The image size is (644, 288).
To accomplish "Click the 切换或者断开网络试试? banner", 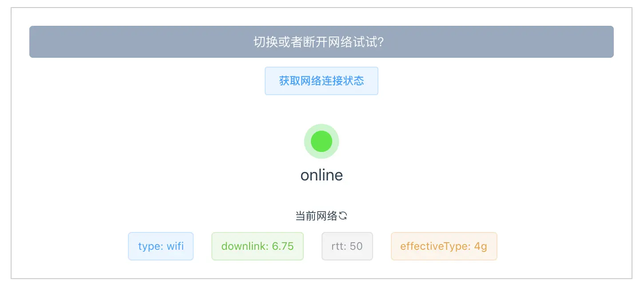I will tap(322, 42).
